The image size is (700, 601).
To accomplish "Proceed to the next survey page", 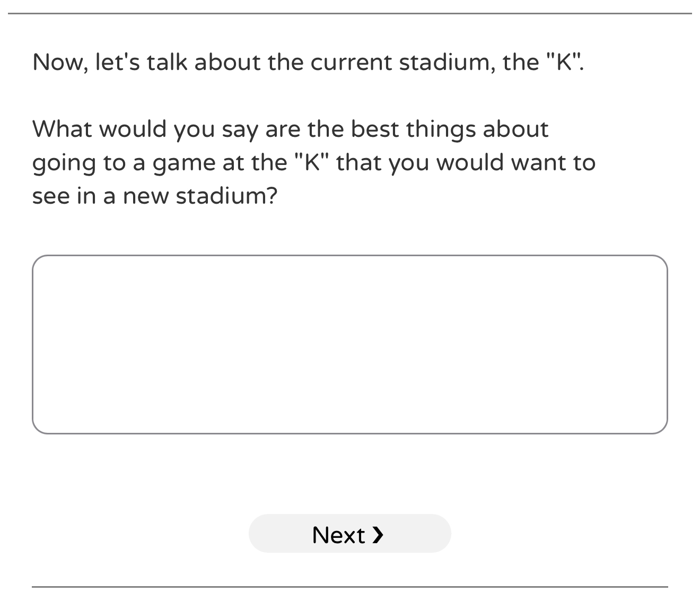I will click(349, 534).
